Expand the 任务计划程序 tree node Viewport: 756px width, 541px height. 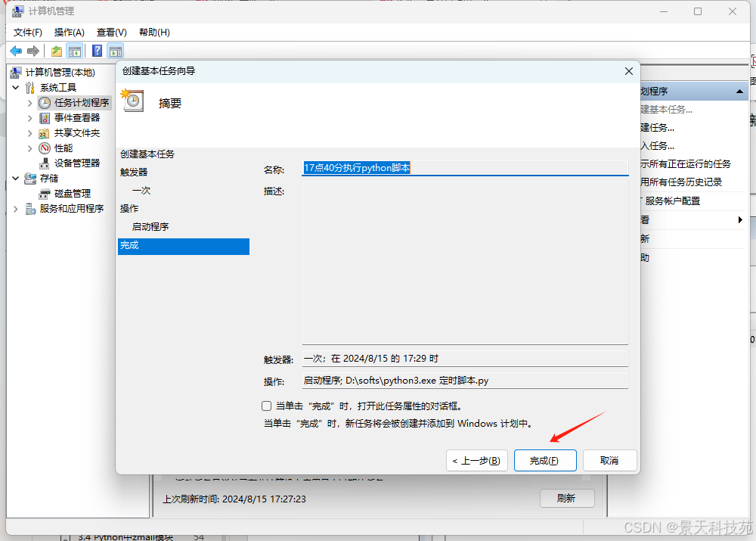point(30,103)
